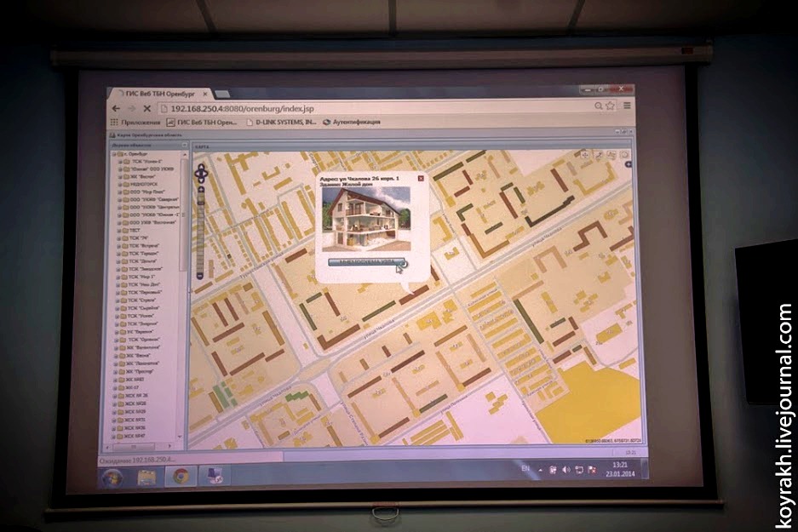Expand the ТЕСТ folder in tree
Image resolution: width=798 pixels, height=532 pixels.
click(120, 230)
